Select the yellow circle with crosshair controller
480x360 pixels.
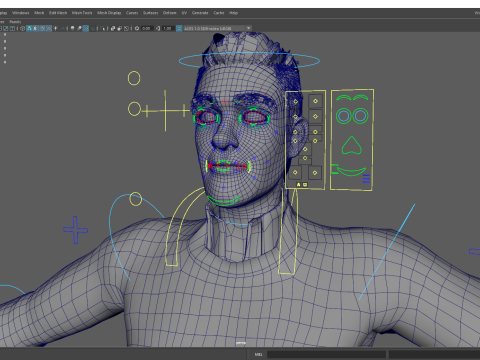tap(134, 109)
